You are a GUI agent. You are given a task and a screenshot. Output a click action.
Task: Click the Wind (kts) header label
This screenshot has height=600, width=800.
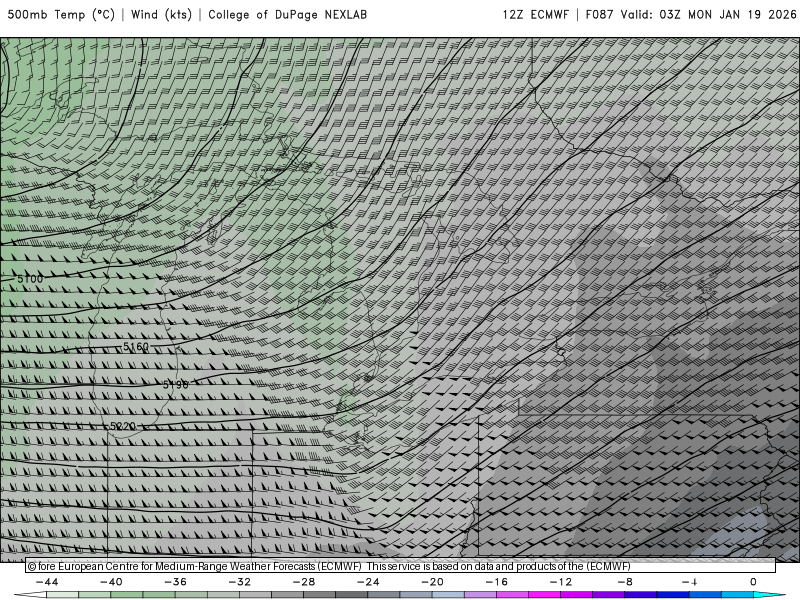pos(161,14)
